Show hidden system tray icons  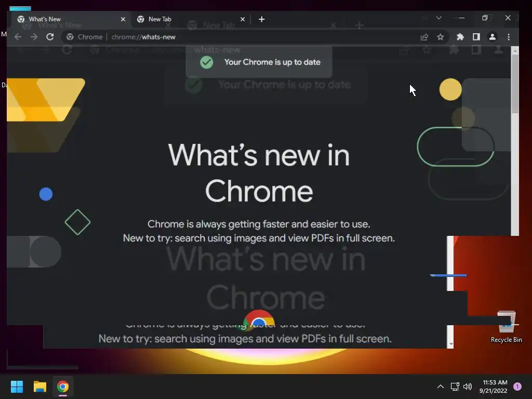click(441, 387)
